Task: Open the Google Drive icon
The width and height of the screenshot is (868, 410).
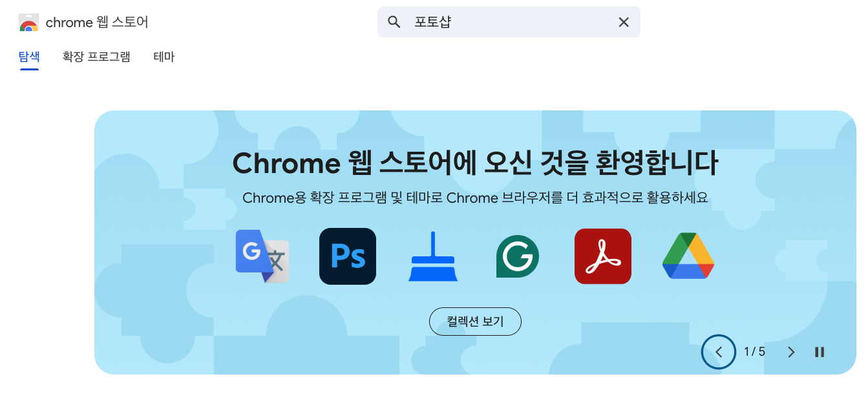Action: [x=688, y=256]
